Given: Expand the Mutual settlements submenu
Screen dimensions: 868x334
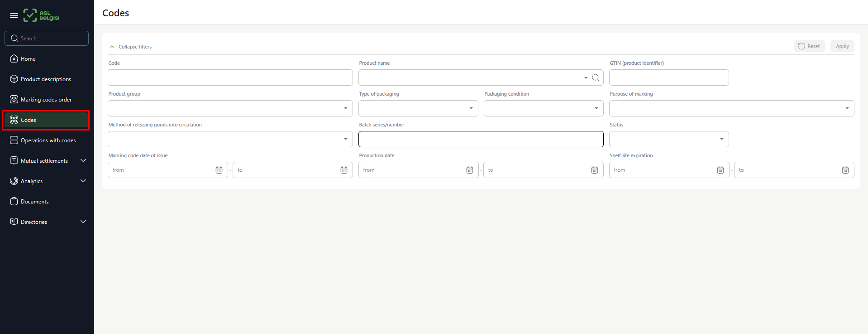Looking at the screenshot, I should (83, 160).
